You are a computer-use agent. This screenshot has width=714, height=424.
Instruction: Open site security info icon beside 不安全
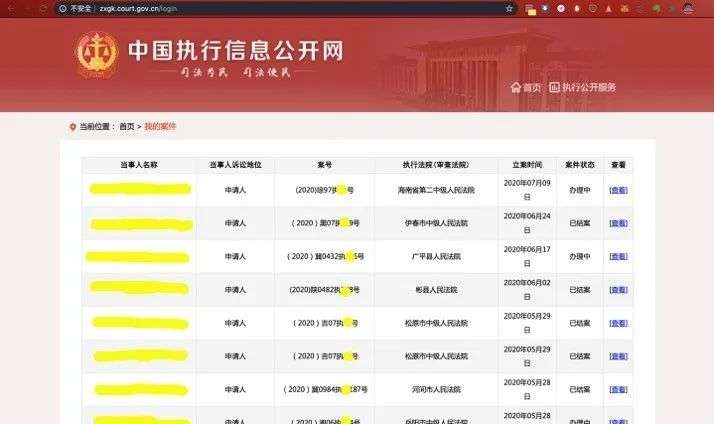(63, 9)
